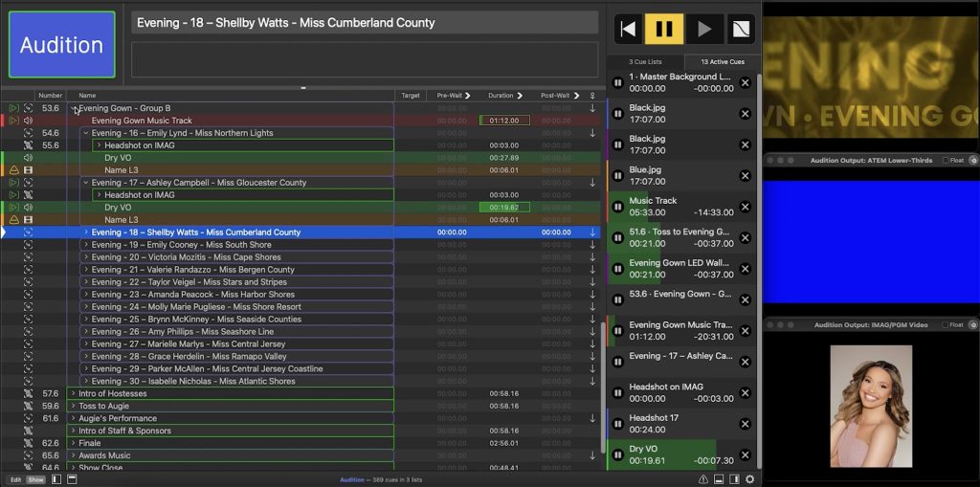Image resolution: width=980 pixels, height=487 pixels.
Task: Pause the Blue.jpg active cue
Action: click(x=617, y=176)
